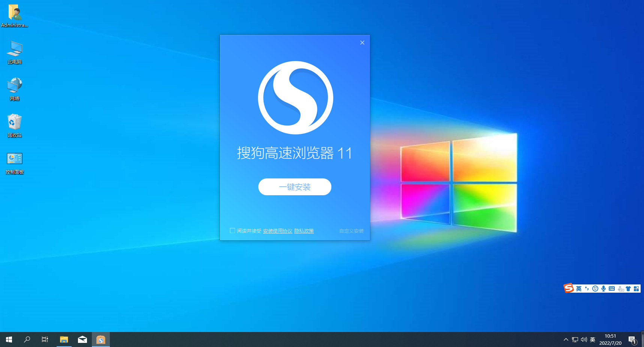This screenshot has height=347, width=644.
Task: Click the Sogou browser logo in installer
Action: 295,97
